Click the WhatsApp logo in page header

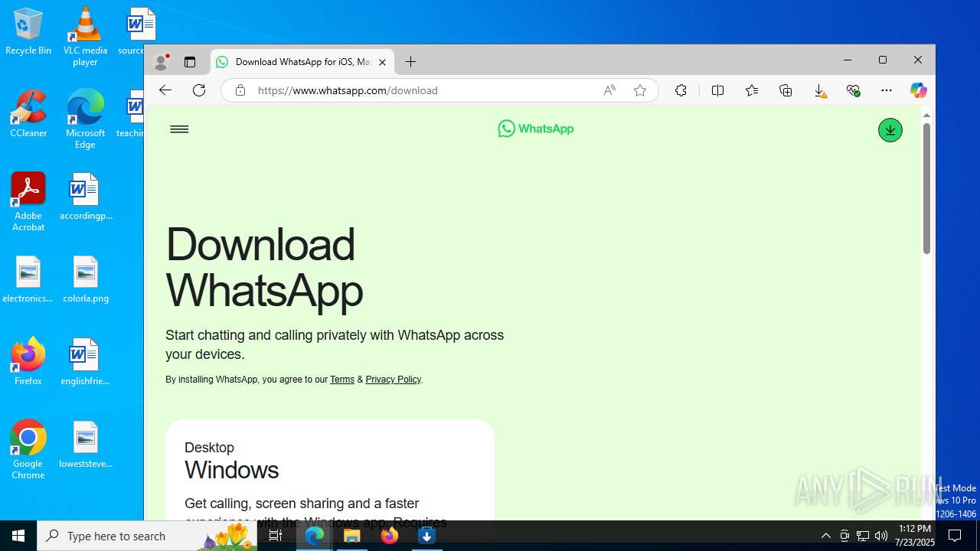pos(535,129)
